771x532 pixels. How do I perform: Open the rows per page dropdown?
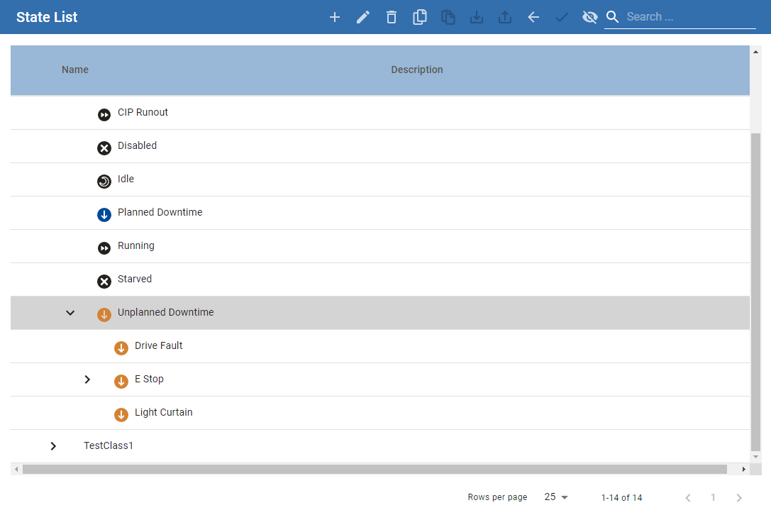(556, 497)
